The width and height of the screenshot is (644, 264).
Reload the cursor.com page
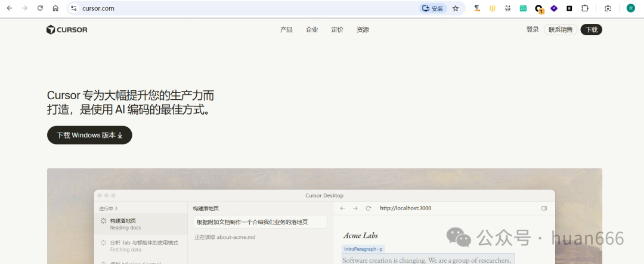point(40,8)
